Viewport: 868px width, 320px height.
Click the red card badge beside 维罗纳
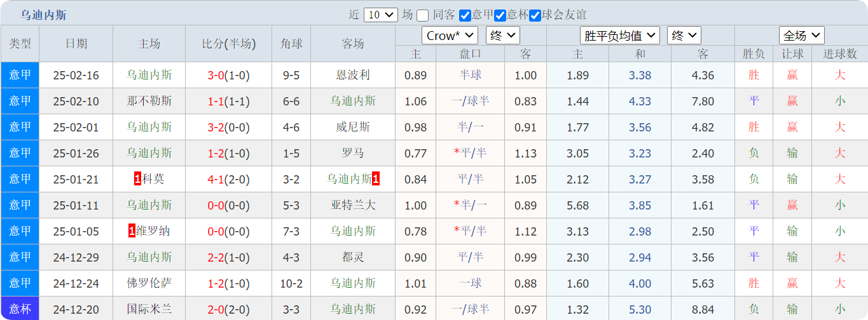[x=132, y=231]
